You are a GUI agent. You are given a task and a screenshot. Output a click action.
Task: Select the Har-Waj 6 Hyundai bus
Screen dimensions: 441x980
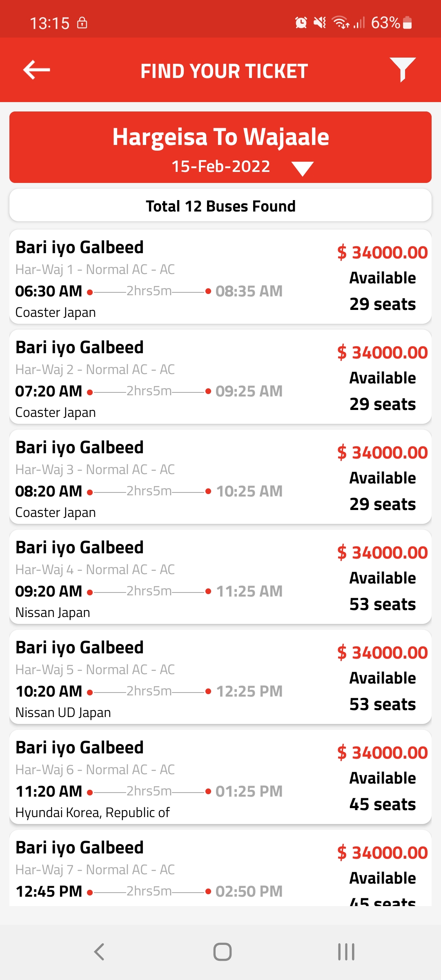(x=220, y=777)
